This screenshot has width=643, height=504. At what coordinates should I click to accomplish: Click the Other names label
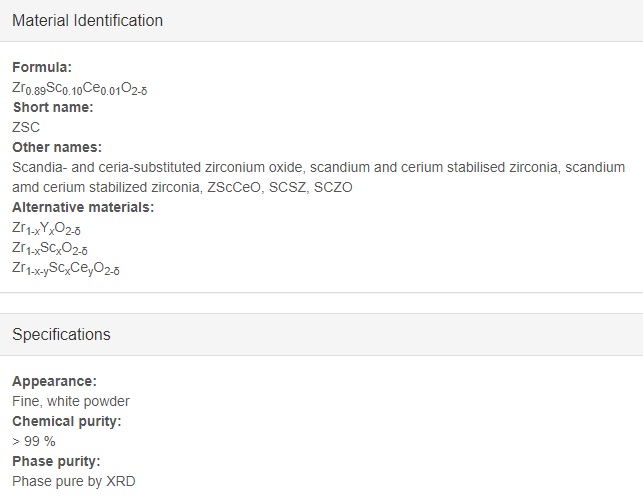pos(57,147)
